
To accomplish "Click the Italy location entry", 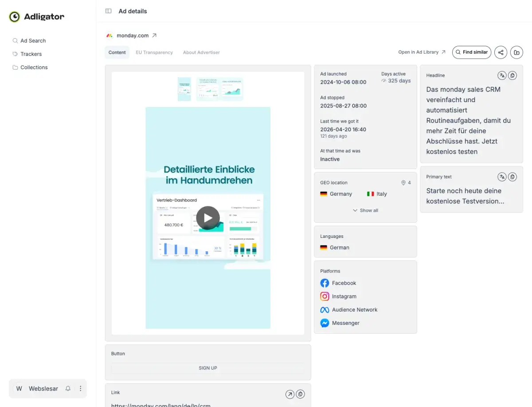I will point(377,194).
